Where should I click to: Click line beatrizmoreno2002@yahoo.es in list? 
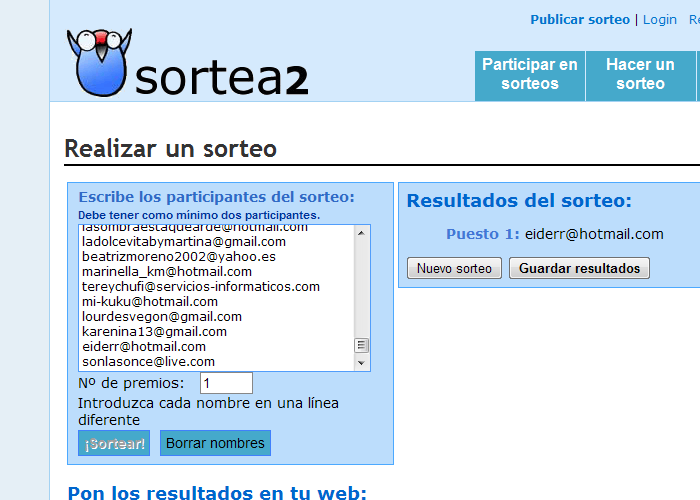click(179, 257)
